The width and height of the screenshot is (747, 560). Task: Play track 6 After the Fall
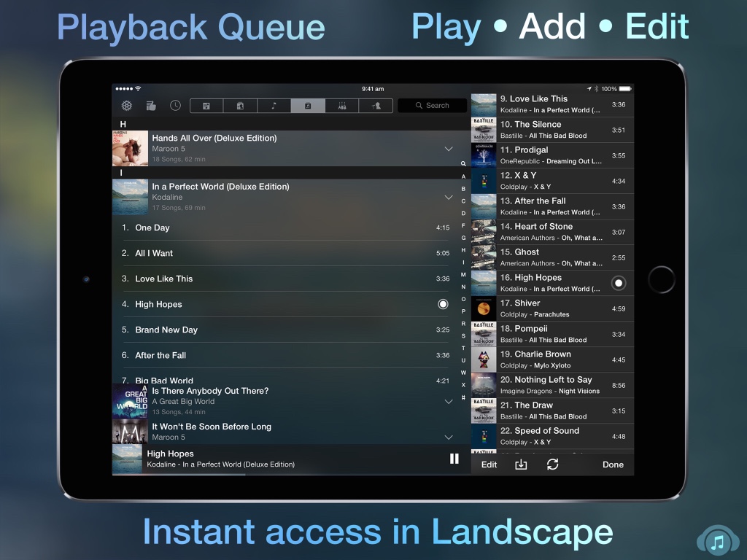pos(285,355)
